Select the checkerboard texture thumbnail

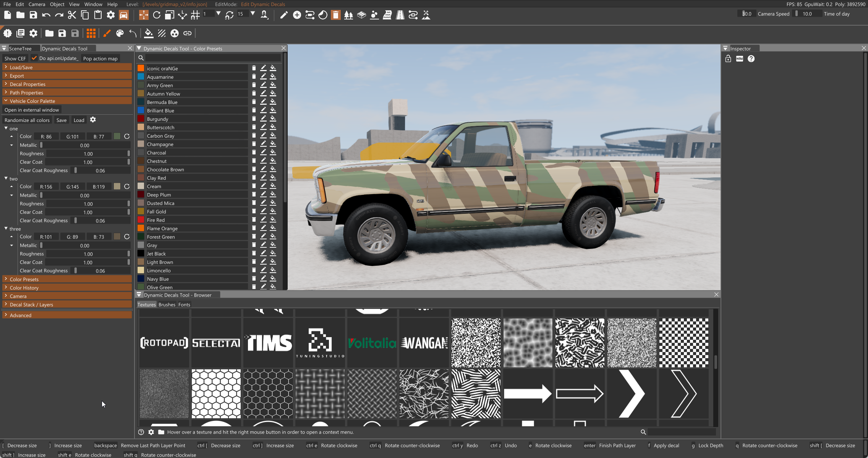coord(683,343)
